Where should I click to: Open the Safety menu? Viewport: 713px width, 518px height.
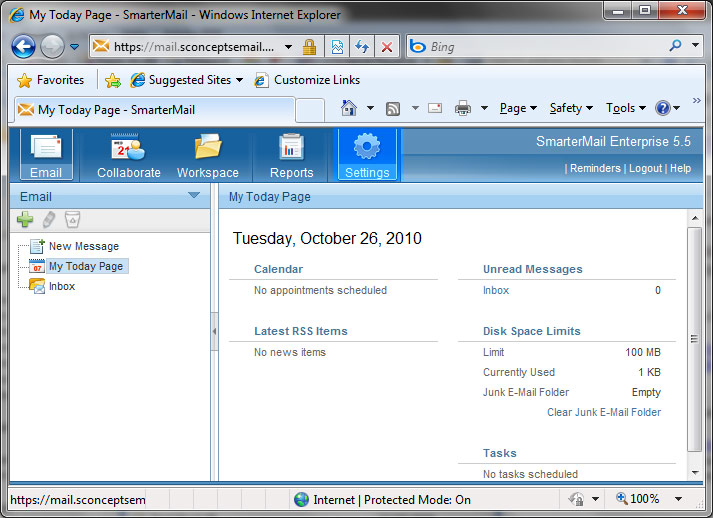pyautogui.click(x=571, y=108)
